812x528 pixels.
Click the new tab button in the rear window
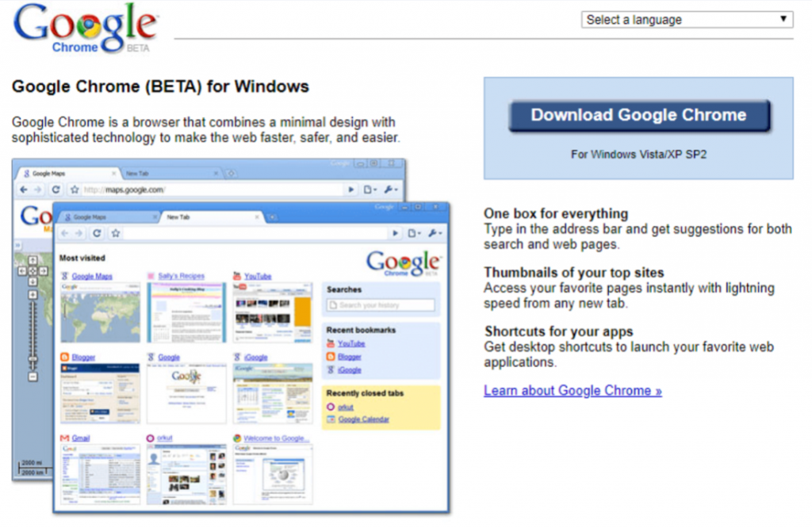232,174
